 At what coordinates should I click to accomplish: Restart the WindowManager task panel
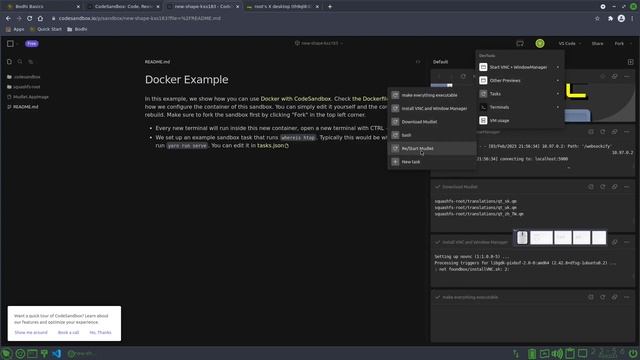tap(602, 132)
